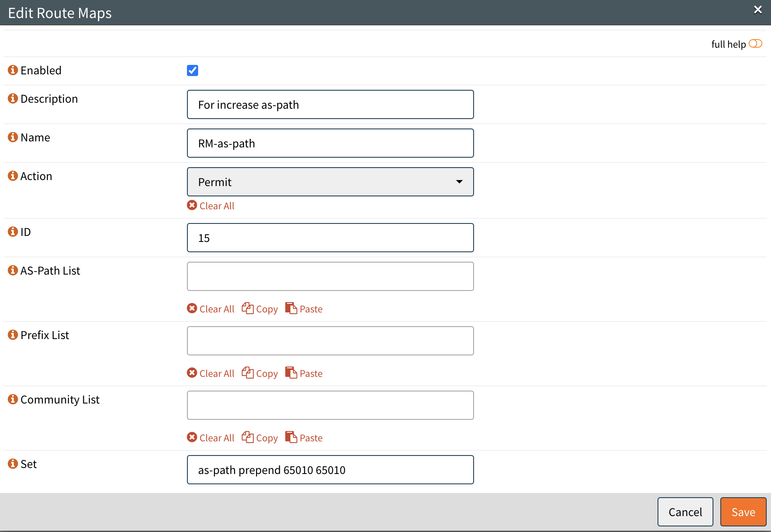Click the Paste icon under Prefix List
This screenshot has height=532, width=771.
click(291, 373)
